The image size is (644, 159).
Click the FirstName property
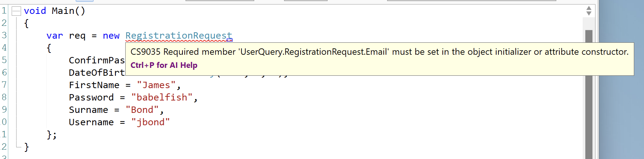pos(94,85)
